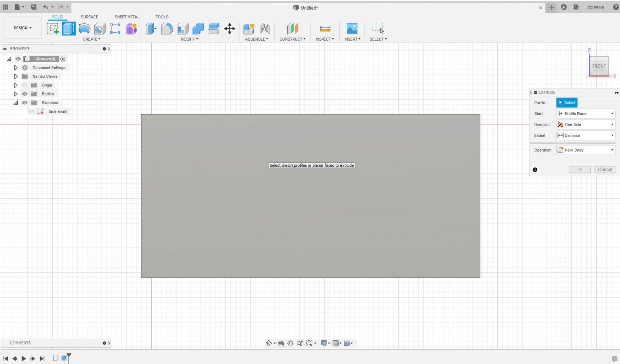Select the Create Sketch tool
Image resolution: width=620 pixels, height=364 pixels.
tap(53, 29)
